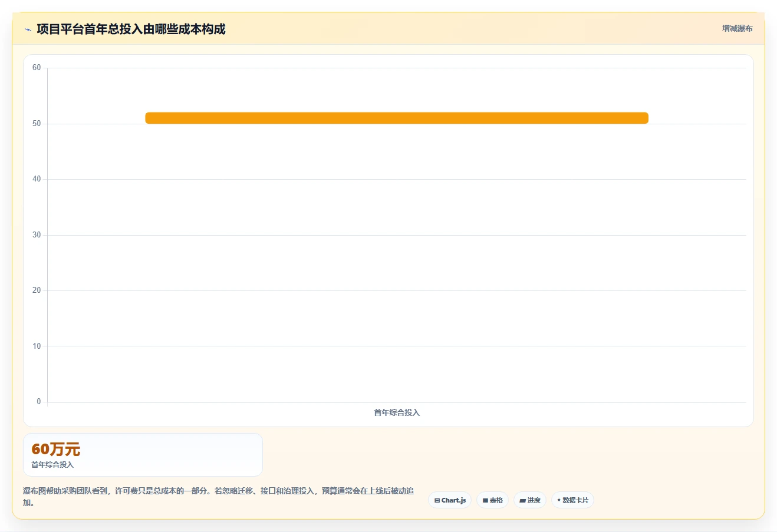Click the 首年综合投入 caption under 60万元
This screenshot has height=532, width=777.
coord(52,465)
